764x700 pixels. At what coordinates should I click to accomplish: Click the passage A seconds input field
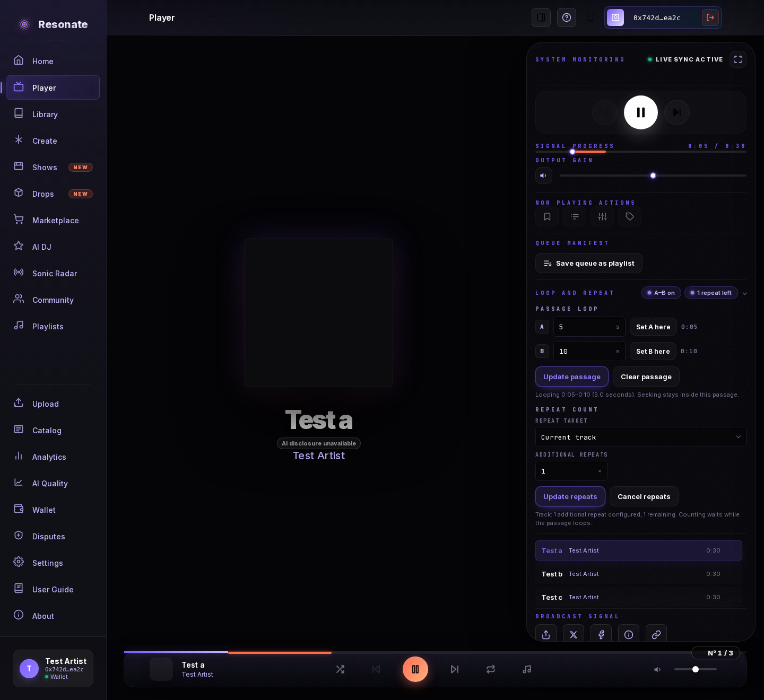click(x=589, y=327)
